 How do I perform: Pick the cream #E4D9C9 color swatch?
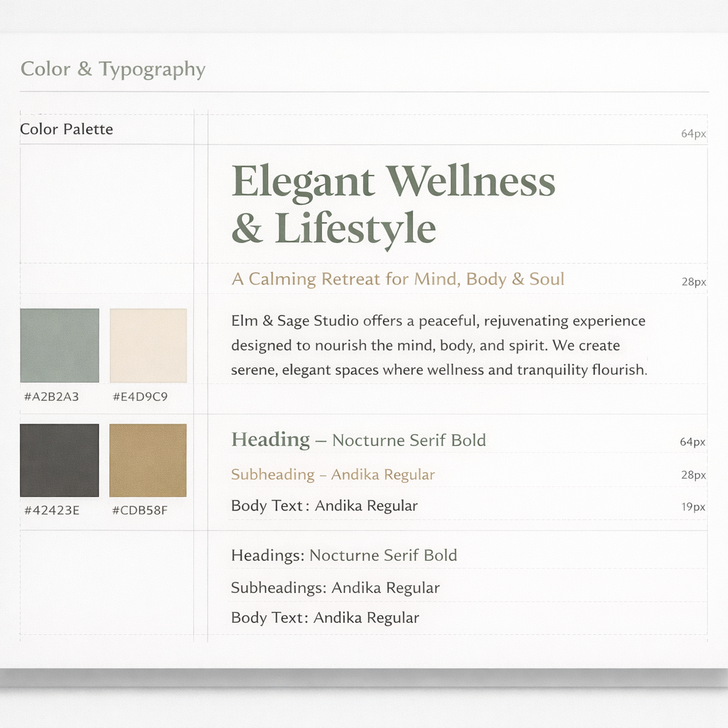point(148,346)
